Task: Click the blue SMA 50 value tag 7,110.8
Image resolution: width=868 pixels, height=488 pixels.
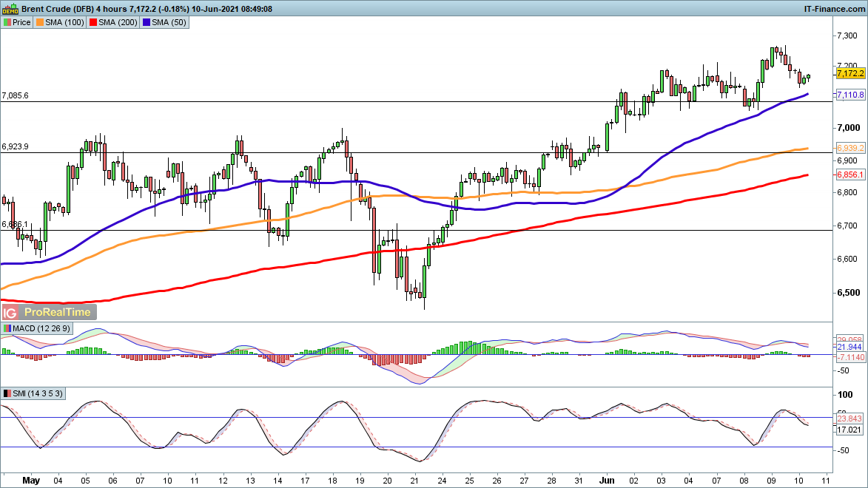Action: click(x=850, y=95)
